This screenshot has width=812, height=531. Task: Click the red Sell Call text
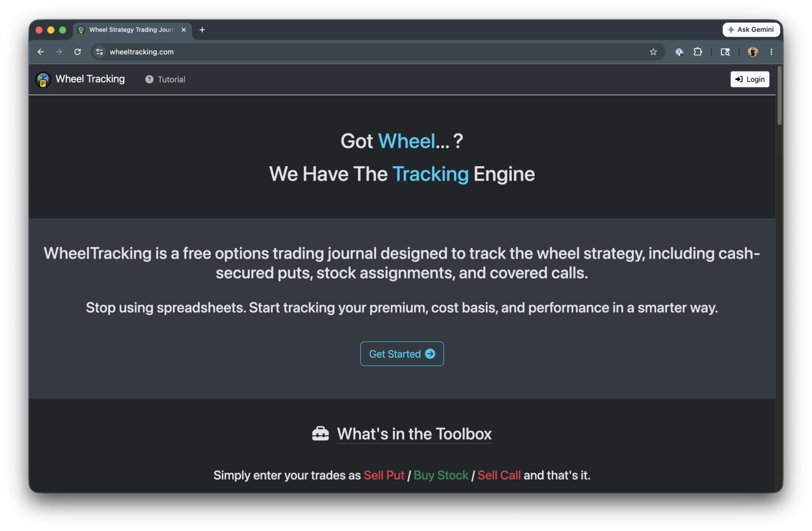click(499, 475)
